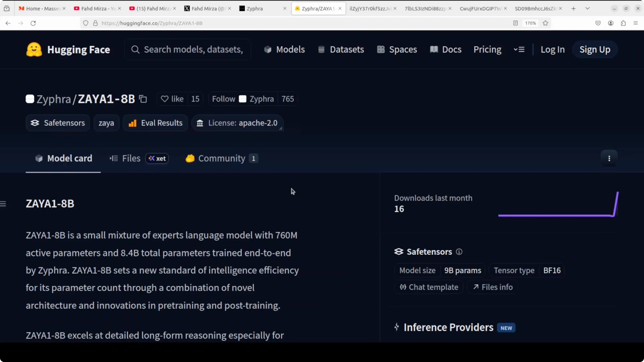Open the Model card tab
The width and height of the screenshot is (644, 362).
(63, 158)
